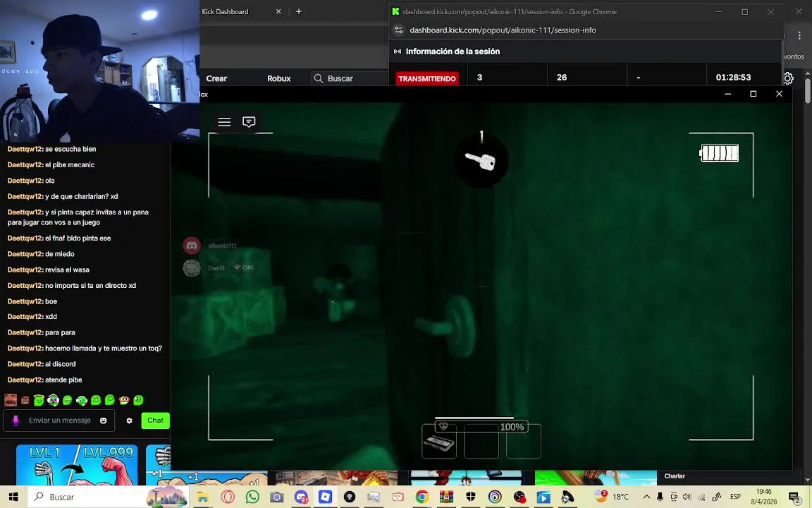
Task: Click the 18°C weather widget
Action: tap(612, 497)
